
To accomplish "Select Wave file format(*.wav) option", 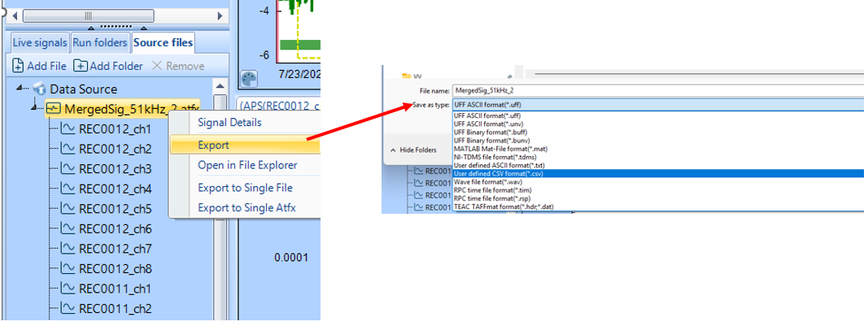I will 657,182.
